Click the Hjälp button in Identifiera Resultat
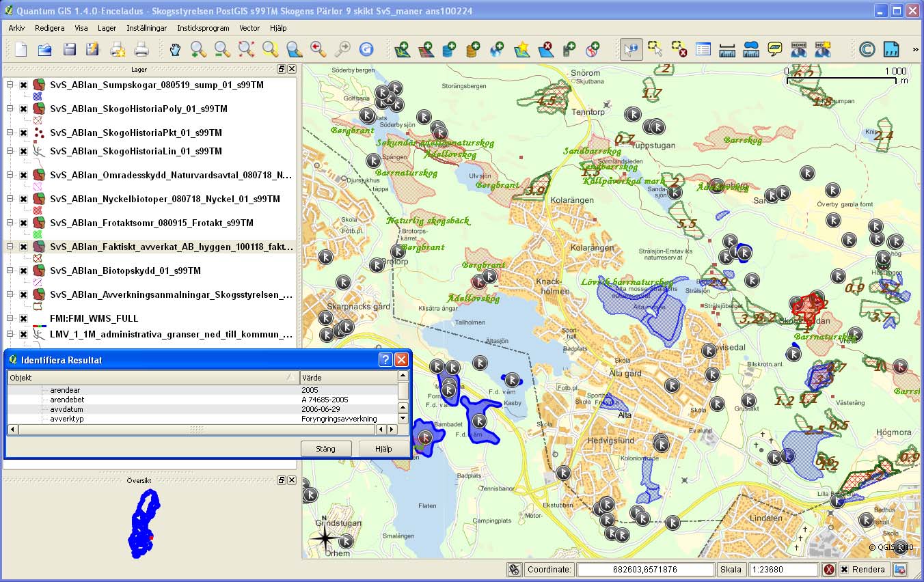The image size is (924, 582). (383, 449)
